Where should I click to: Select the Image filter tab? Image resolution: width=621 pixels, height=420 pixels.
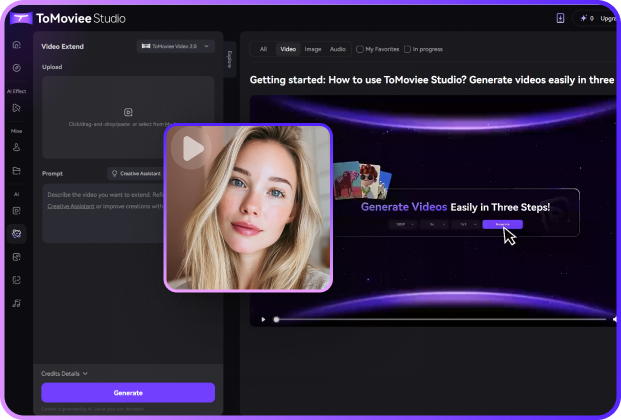[312, 49]
